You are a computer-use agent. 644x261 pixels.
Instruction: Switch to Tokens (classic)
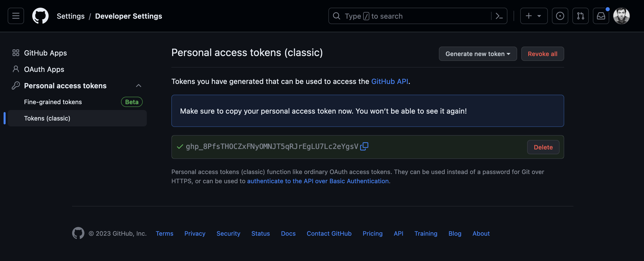47,118
